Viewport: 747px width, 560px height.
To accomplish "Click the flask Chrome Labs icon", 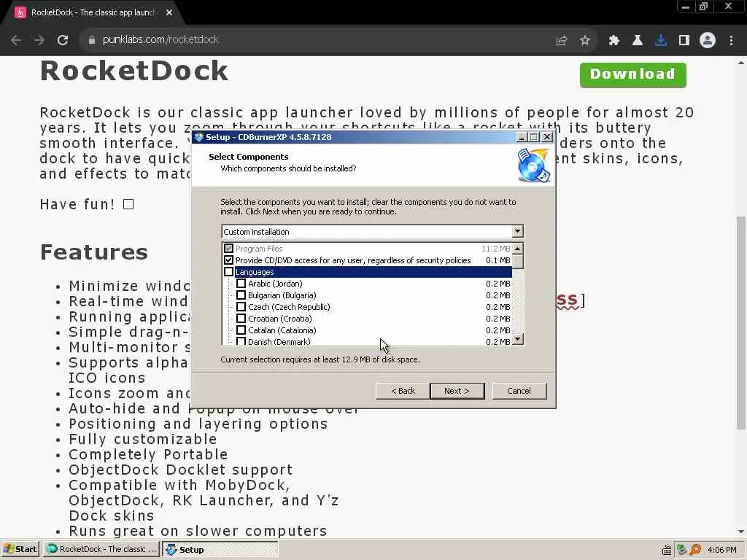I will tap(638, 41).
